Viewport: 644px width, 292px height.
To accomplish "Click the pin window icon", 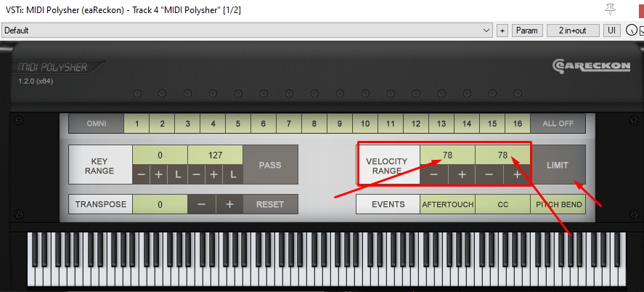I will 611,9.
